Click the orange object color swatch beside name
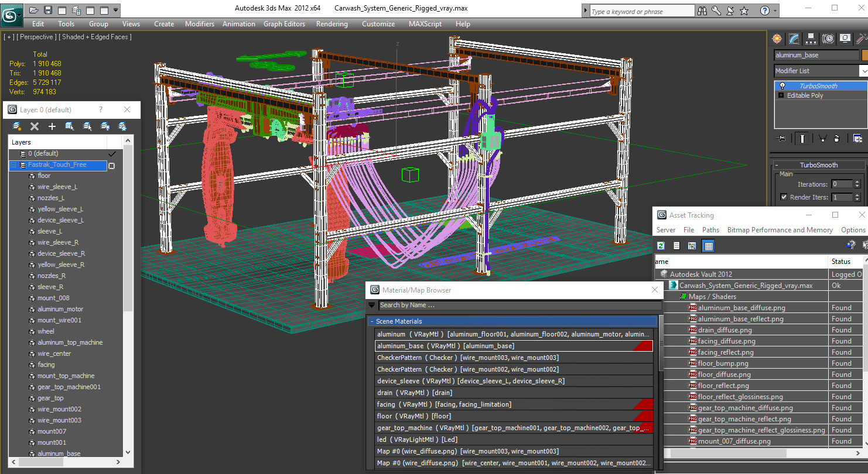The image size is (868, 474). (x=864, y=55)
